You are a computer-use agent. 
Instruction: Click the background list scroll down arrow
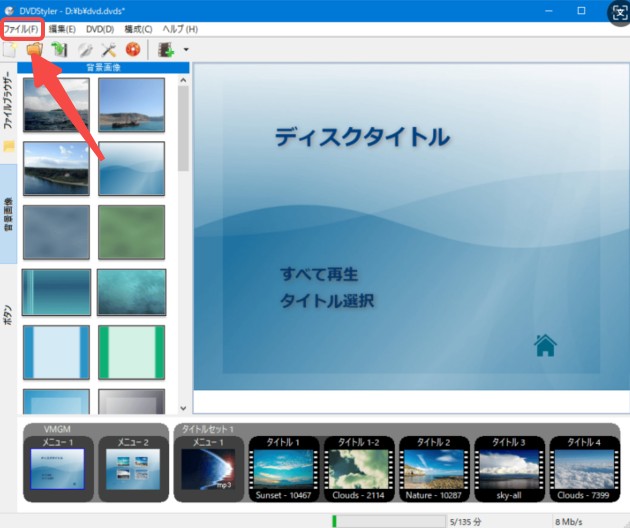183,408
